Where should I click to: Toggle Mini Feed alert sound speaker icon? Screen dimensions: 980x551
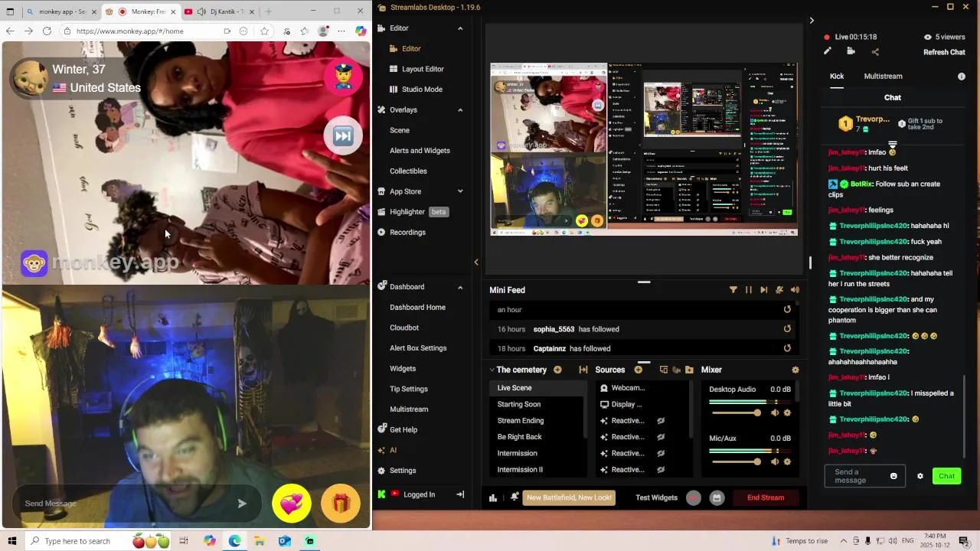[x=795, y=290]
